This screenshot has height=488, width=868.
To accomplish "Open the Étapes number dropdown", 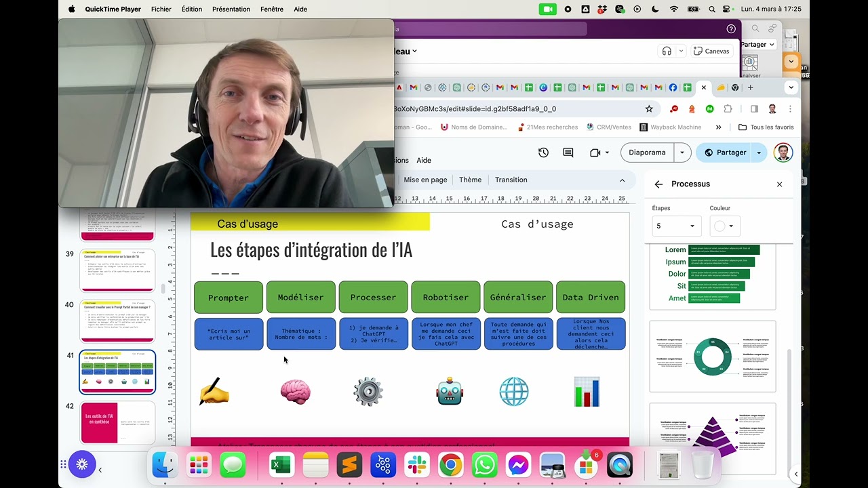I will point(675,226).
